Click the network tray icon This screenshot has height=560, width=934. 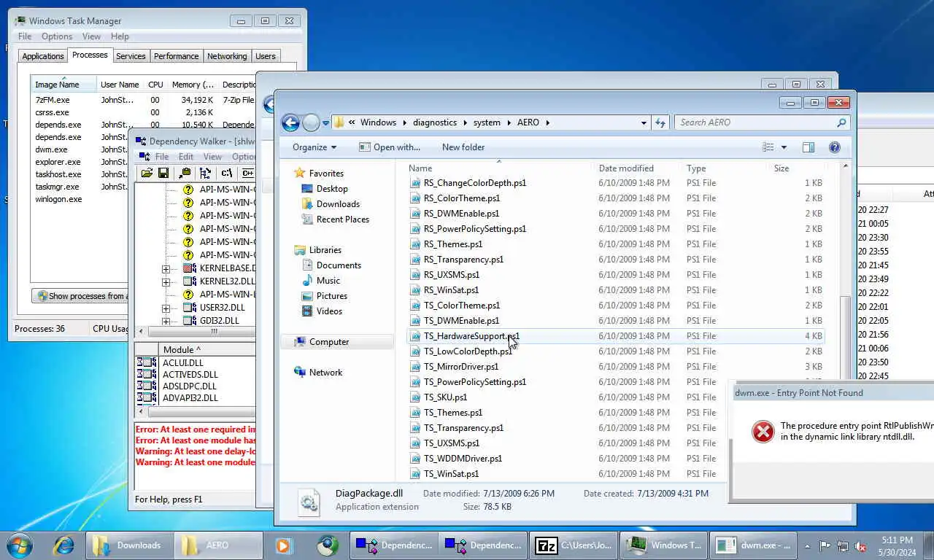click(x=843, y=546)
